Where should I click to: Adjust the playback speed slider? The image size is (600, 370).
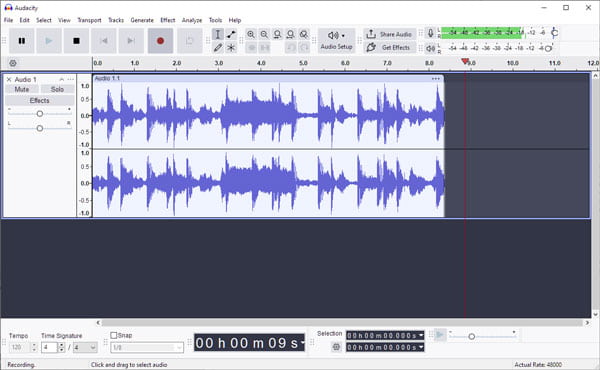click(471, 337)
